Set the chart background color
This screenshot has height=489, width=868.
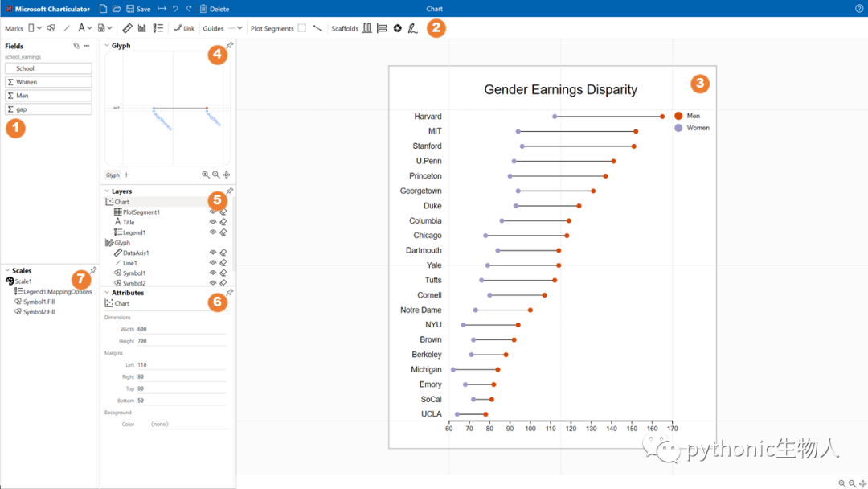click(188, 424)
